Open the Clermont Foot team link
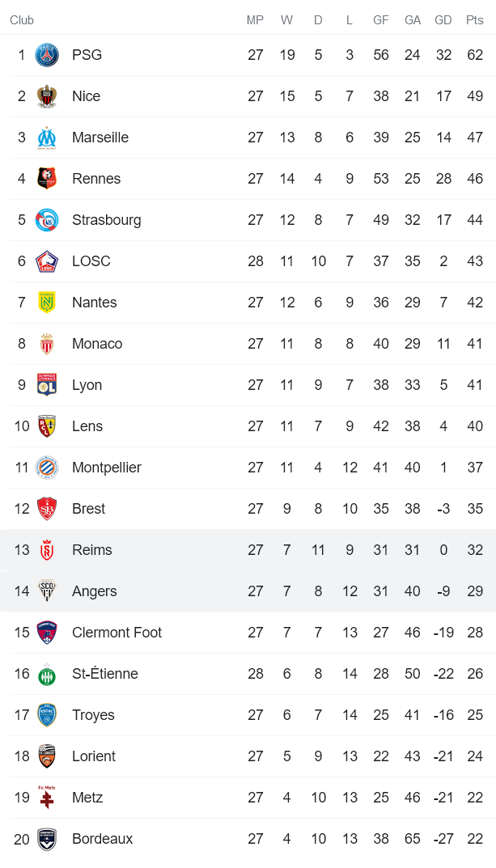Image resolution: width=496 pixels, height=868 pixels. tap(117, 633)
